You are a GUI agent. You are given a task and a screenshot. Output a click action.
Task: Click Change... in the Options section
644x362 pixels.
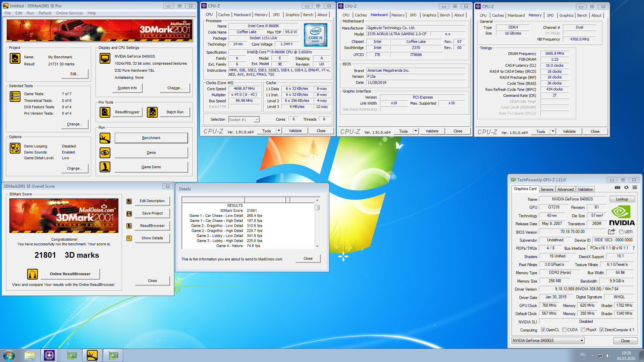(x=75, y=169)
